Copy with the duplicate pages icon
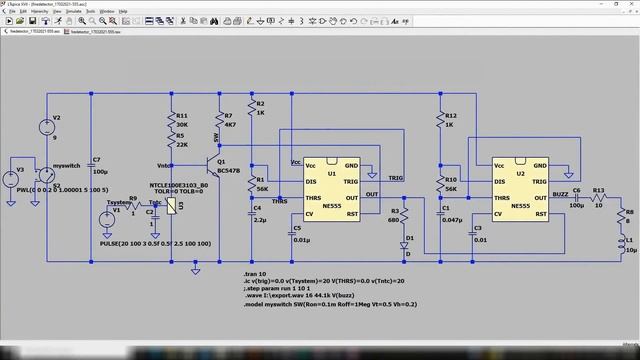Screen dimensions: 640x360 (194, 21)
